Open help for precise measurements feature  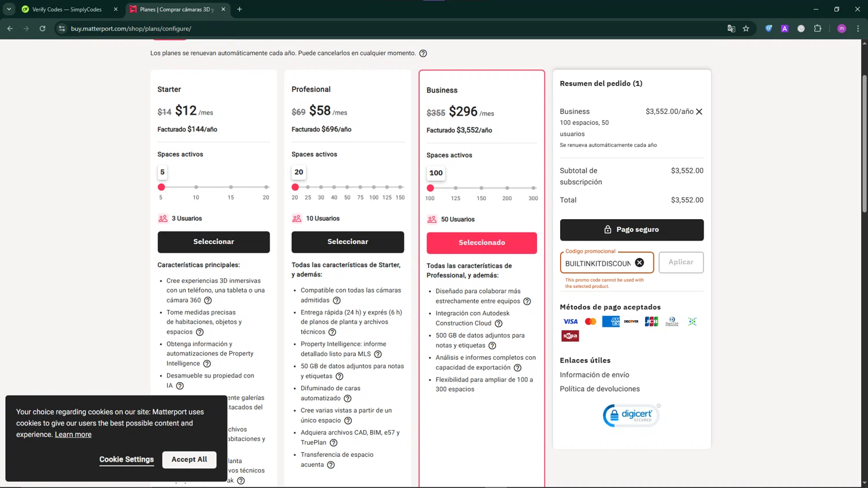point(200,332)
